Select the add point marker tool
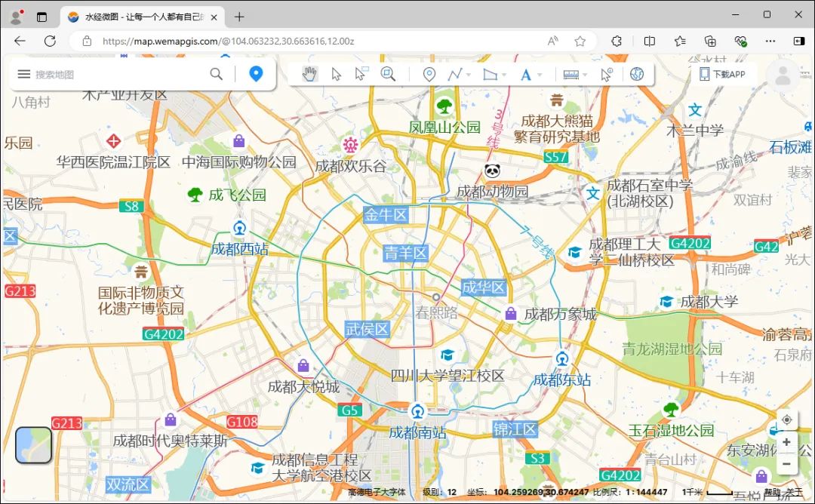This screenshot has height=504, width=815. [x=429, y=74]
